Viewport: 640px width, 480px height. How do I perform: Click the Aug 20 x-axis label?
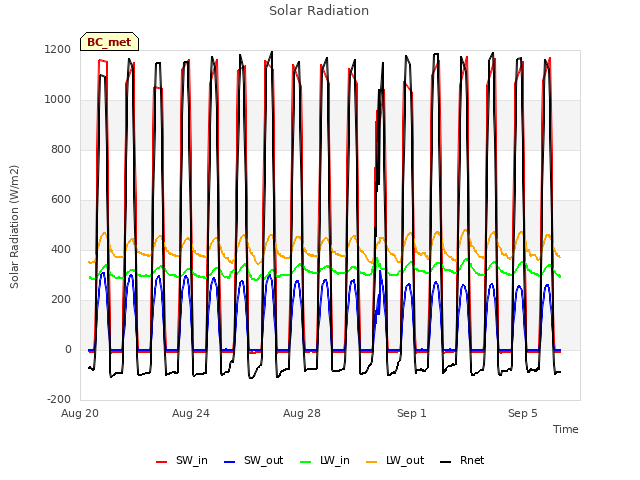[x=80, y=413]
